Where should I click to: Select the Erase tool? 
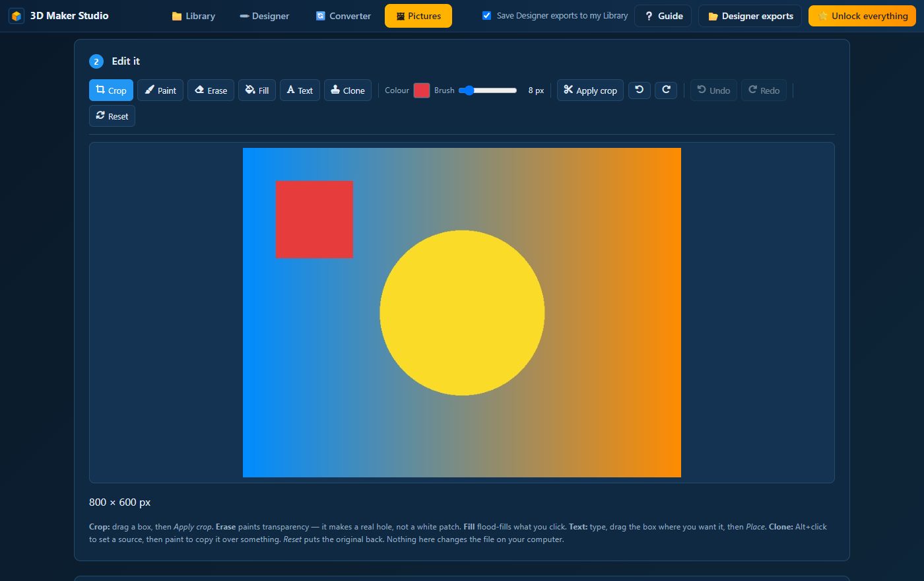[211, 90]
